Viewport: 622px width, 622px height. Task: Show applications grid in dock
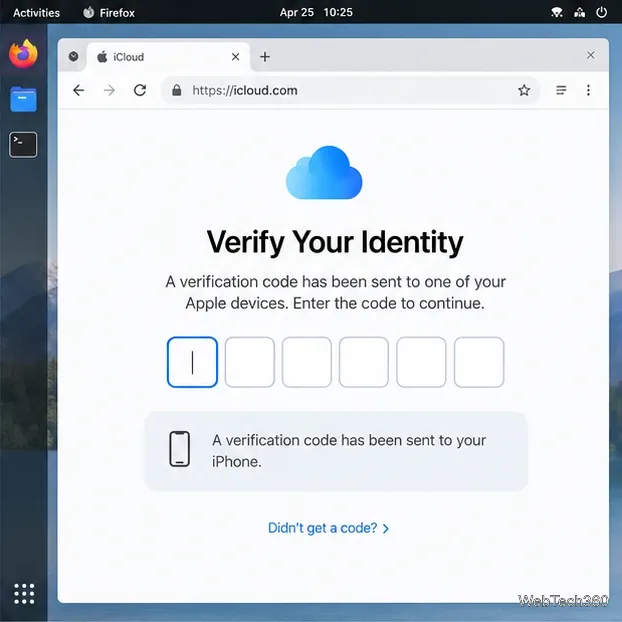coord(24,594)
